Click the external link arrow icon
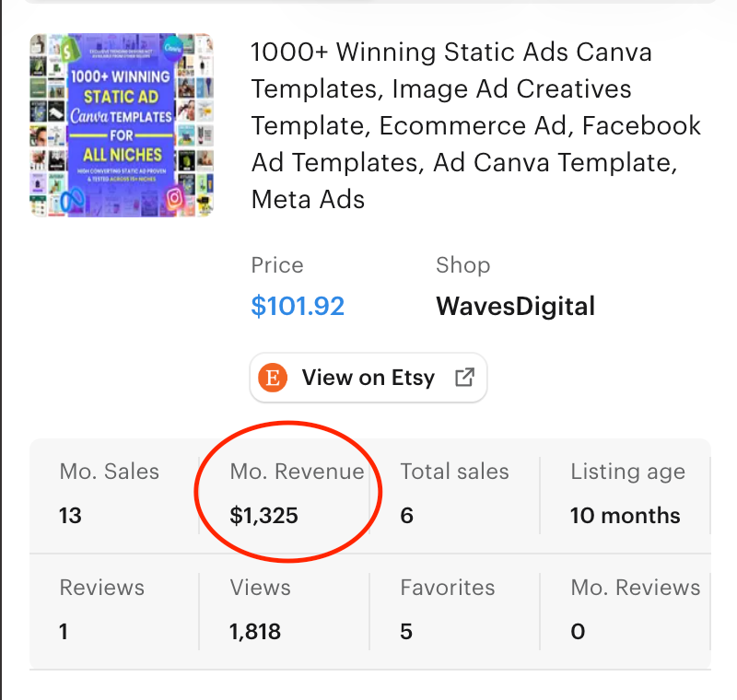737x700 pixels. pyautogui.click(x=464, y=377)
